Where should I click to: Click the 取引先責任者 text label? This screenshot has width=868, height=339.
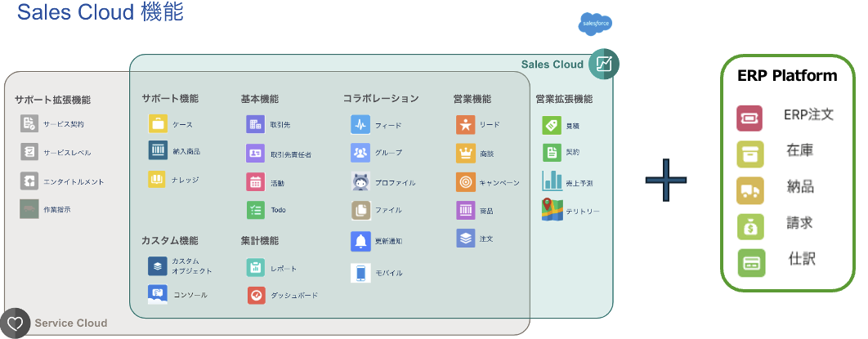click(291, 155)
